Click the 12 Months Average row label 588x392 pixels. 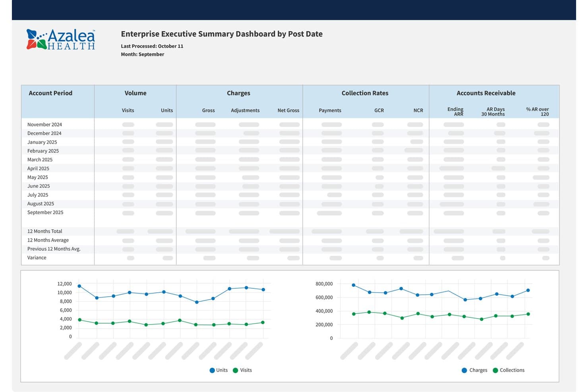point(48,240)
